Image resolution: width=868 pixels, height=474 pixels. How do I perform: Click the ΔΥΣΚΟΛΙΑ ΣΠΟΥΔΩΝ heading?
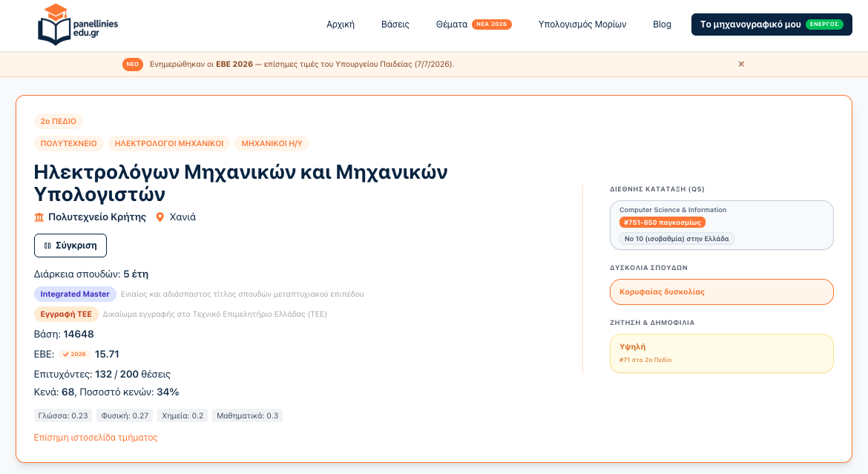[649, 268]
